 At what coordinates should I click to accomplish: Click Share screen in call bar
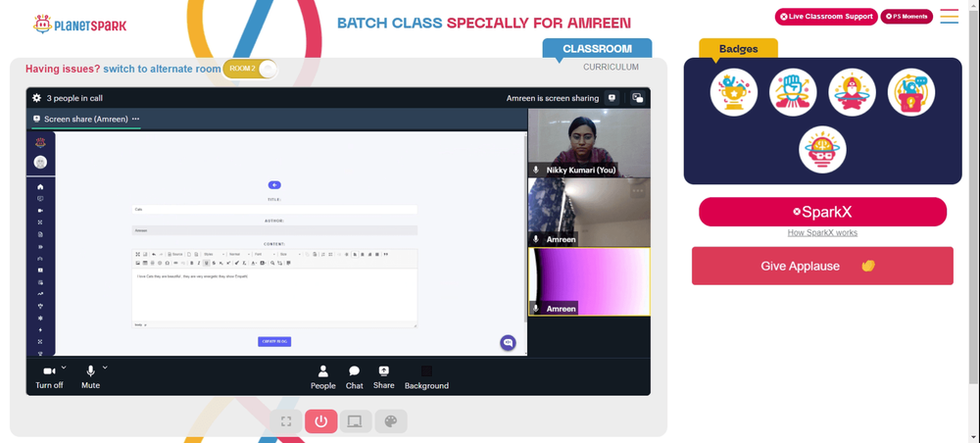point(384,378)
